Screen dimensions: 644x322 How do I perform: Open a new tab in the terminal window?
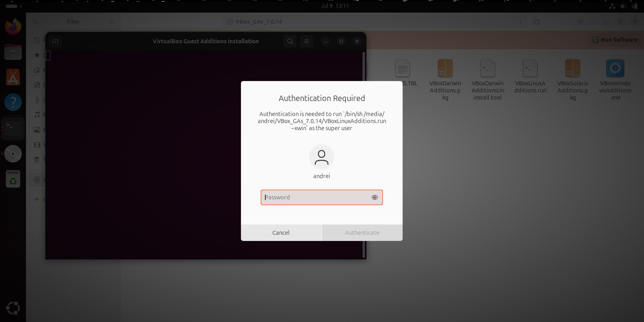(x=55, y=41)
